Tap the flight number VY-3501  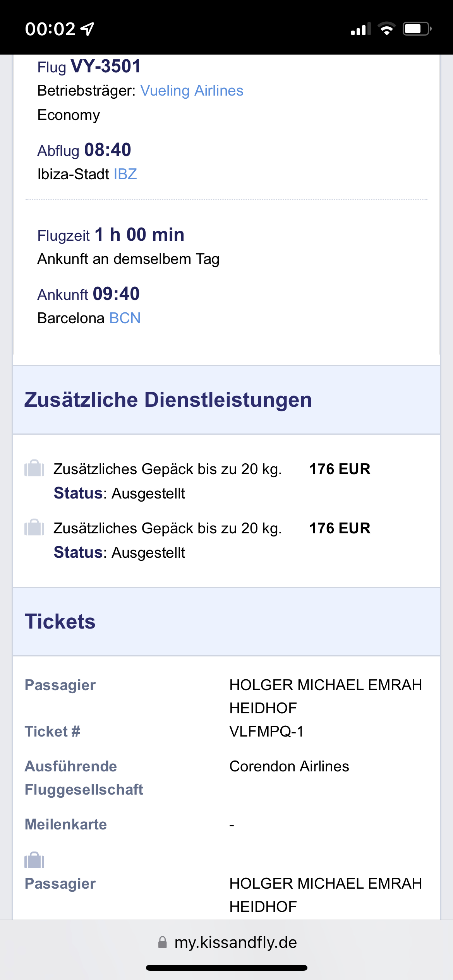[106, 67]
